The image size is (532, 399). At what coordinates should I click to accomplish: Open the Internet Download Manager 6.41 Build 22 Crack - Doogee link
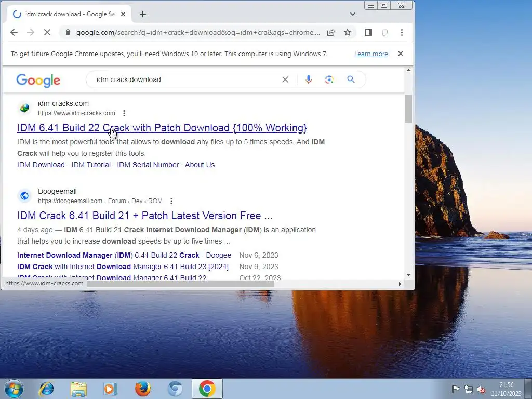click(x=124, y=255)
